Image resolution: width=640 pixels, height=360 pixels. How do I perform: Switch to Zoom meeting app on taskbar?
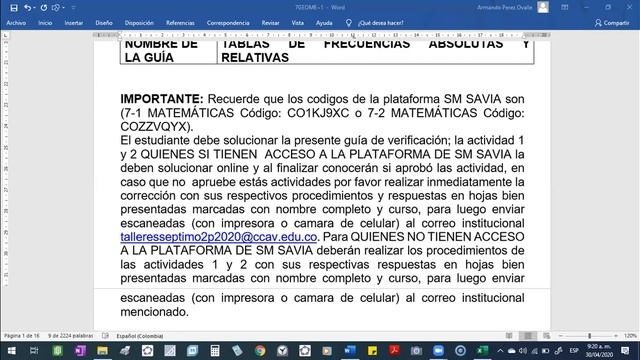(x=438, y=351)
